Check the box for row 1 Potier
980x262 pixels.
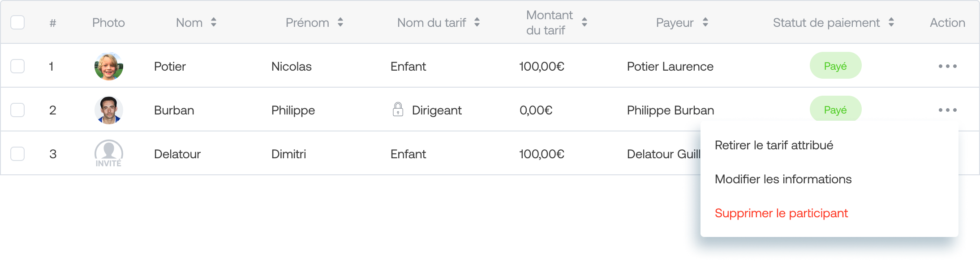pos(17,66)
